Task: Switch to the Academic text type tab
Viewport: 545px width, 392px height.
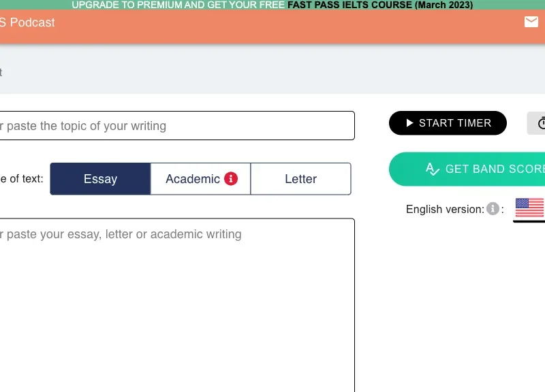Action: pos(193,179)
